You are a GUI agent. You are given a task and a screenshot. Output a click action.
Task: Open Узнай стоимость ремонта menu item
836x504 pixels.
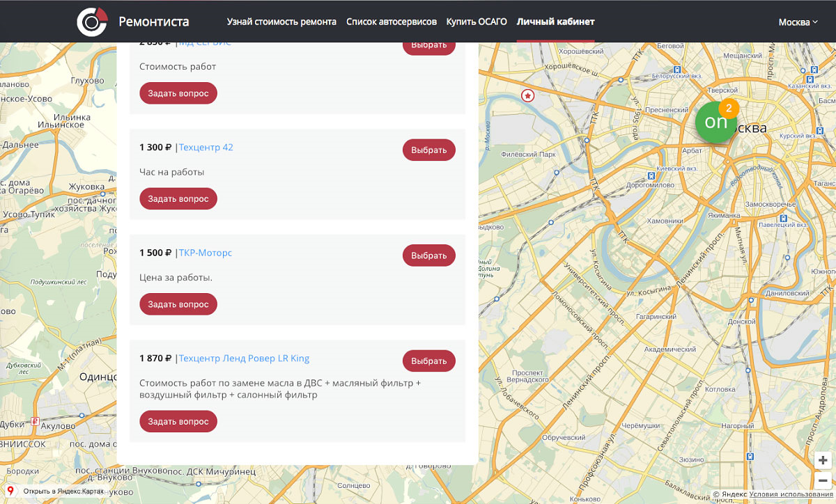(281, 22)
